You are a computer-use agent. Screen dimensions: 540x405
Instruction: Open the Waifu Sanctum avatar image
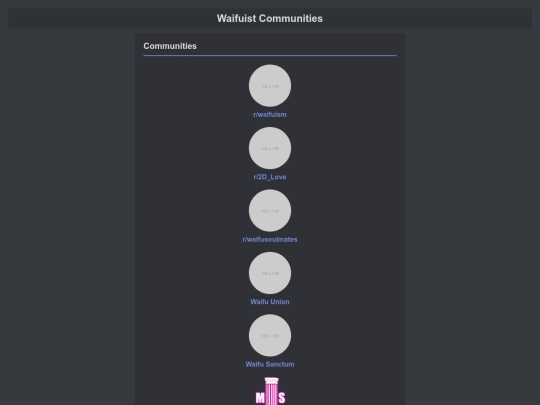270,335
